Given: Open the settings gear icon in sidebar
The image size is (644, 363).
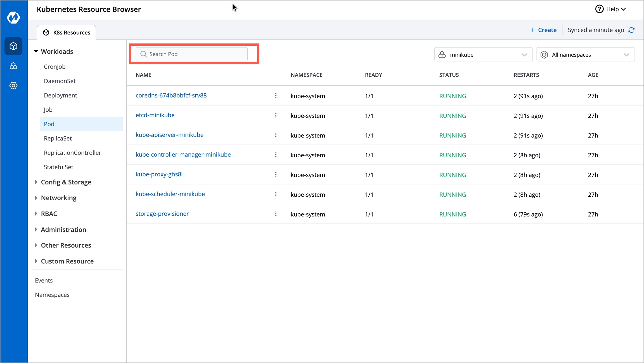Looking at the screenshot, I should 13,86.
